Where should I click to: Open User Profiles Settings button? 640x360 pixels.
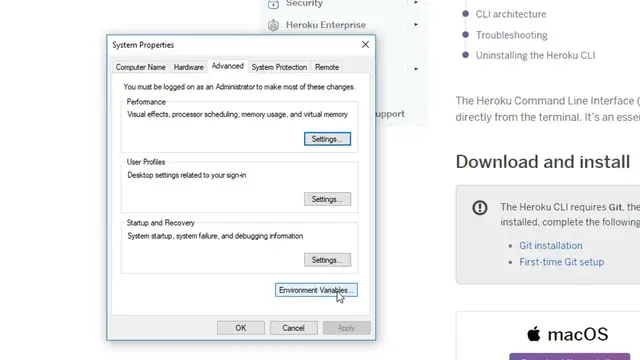[x=327, y=199]
